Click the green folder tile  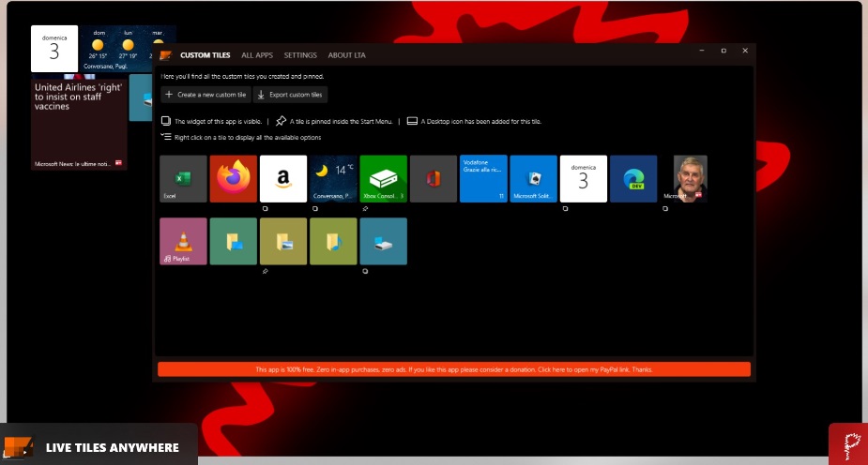pos(233,241)
